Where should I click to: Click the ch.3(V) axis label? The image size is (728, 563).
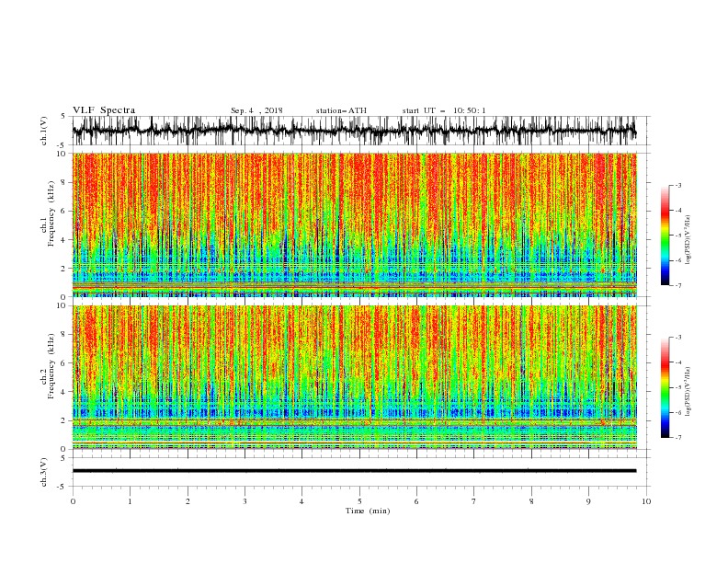coord(44,472)
